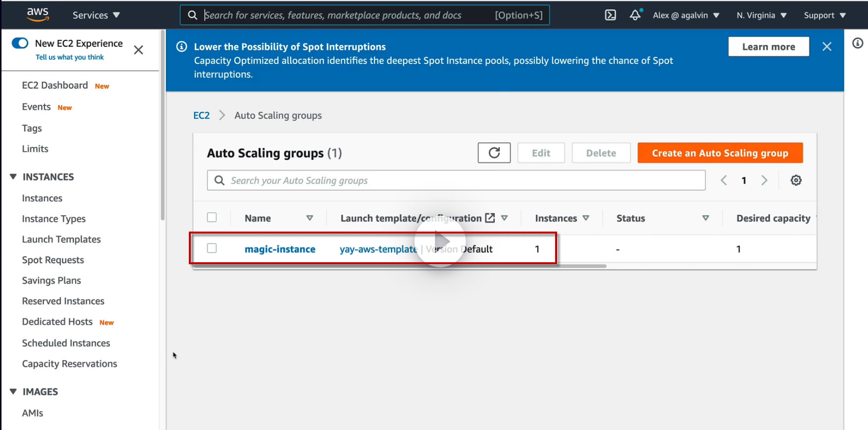
Task: Dismiss the Spot Interruptions banner
Action: click(826, 47)
